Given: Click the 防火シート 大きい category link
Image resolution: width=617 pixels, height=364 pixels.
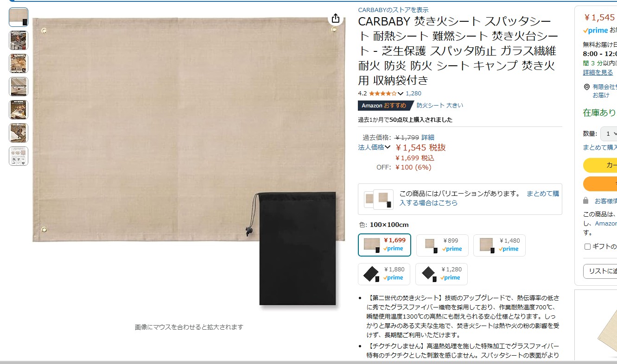Looking at the screenshot, I should click(x=439, y=106).
